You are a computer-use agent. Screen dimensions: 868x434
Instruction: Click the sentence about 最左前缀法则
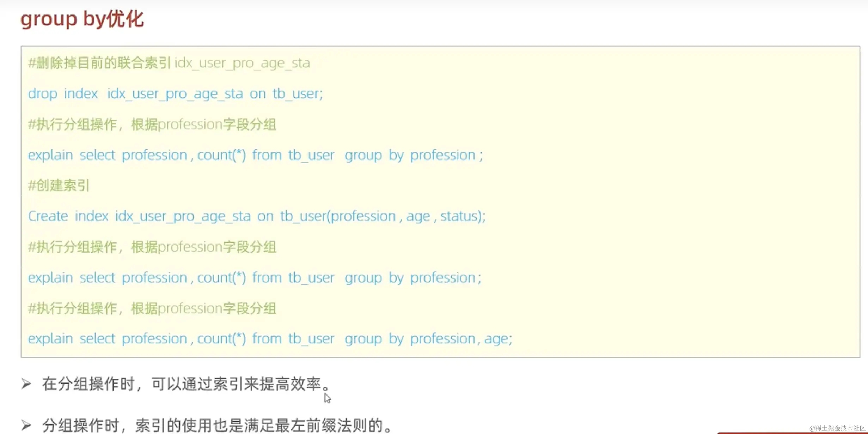point(217,425)
